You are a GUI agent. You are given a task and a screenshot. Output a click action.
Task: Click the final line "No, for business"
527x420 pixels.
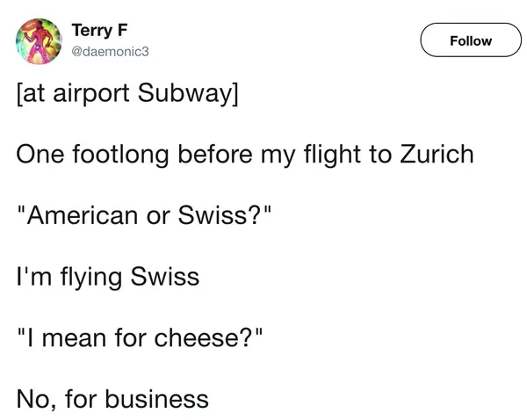112,399
